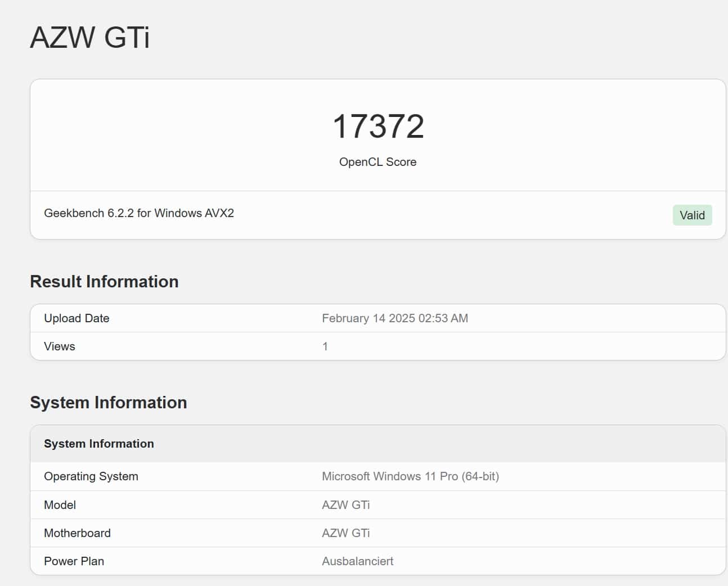Click the Ausbalanciert power plan value
This screenshot has width=728, height=586.
357,561
